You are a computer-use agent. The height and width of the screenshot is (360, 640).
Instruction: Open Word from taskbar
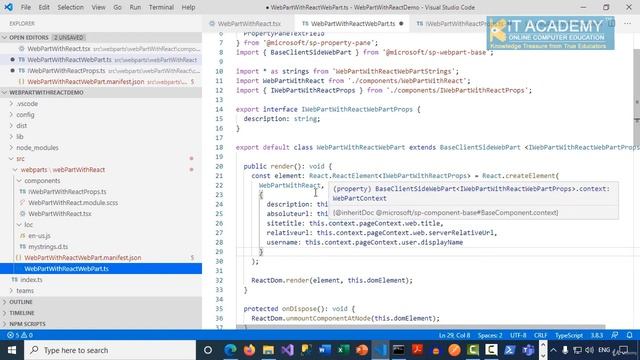[x=324, y=350]
